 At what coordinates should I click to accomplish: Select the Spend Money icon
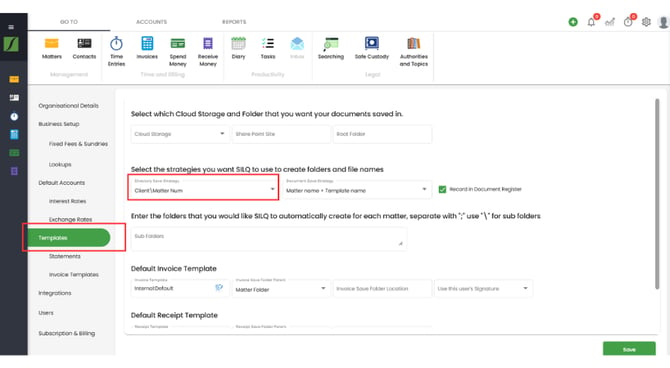(178, 43)
